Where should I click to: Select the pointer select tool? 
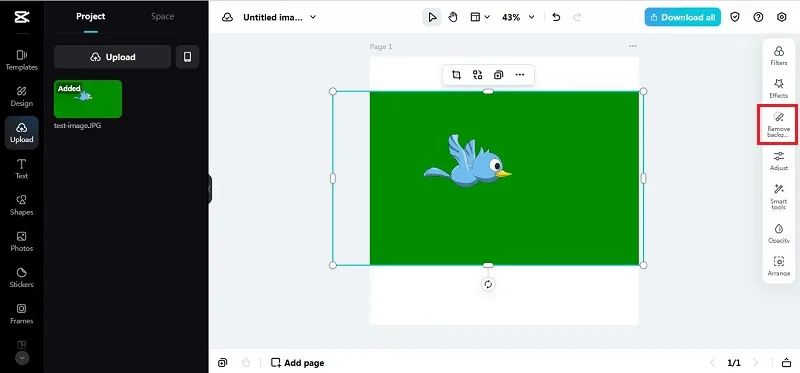432,17
